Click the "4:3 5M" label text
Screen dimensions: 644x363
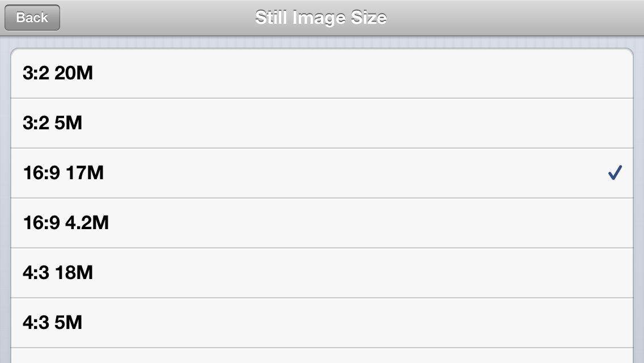pos(53,323)
